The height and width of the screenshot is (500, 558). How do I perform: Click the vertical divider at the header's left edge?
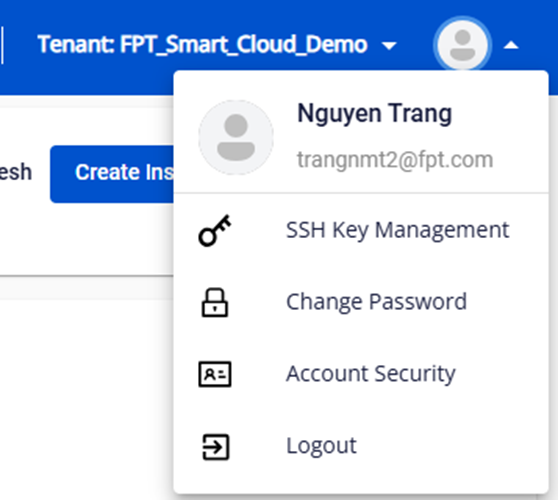pos(2,45)
